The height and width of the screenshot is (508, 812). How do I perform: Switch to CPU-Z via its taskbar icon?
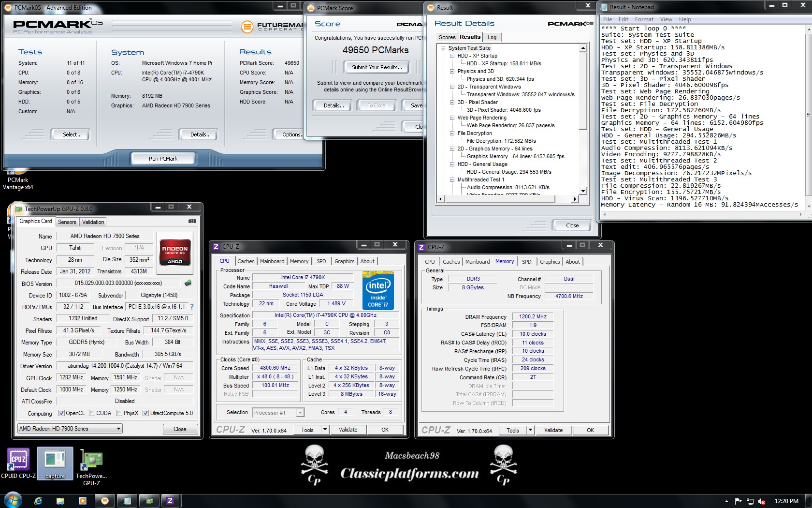pos(170,501)
